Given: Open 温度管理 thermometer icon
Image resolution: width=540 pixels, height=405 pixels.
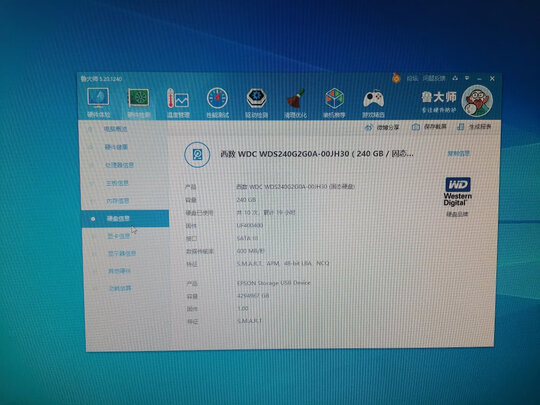Looking at the screenshot, I should [x=178, y=98].
